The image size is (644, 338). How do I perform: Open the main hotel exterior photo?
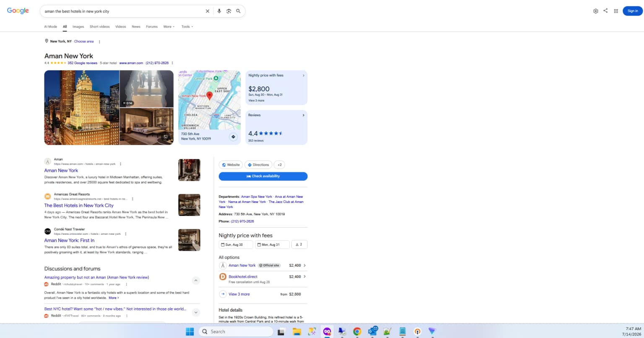click(82, 107)
